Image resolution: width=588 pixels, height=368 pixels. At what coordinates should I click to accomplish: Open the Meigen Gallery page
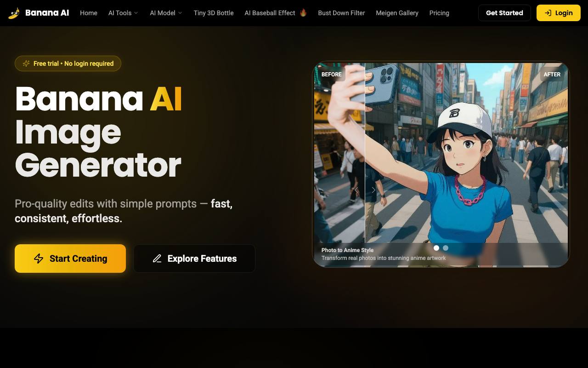pyautogui.click(x=397, y=13)
